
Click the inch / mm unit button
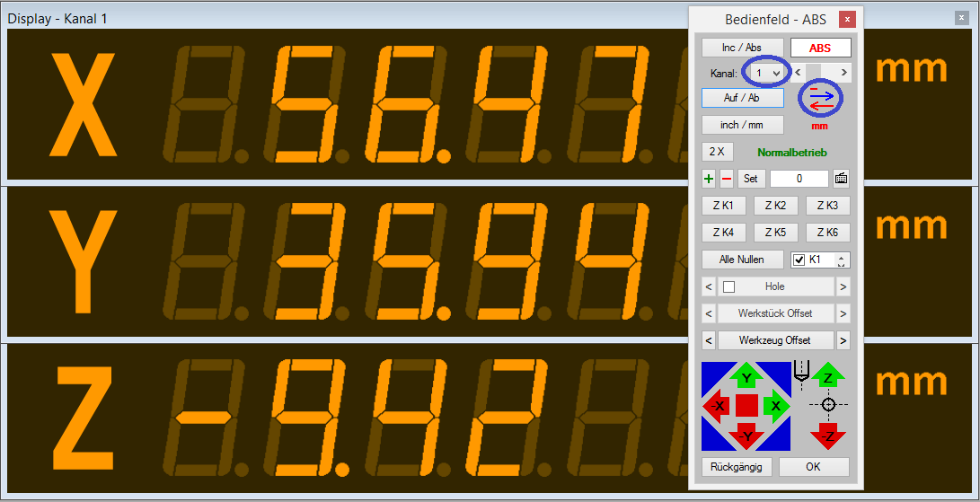pos(742,125)
